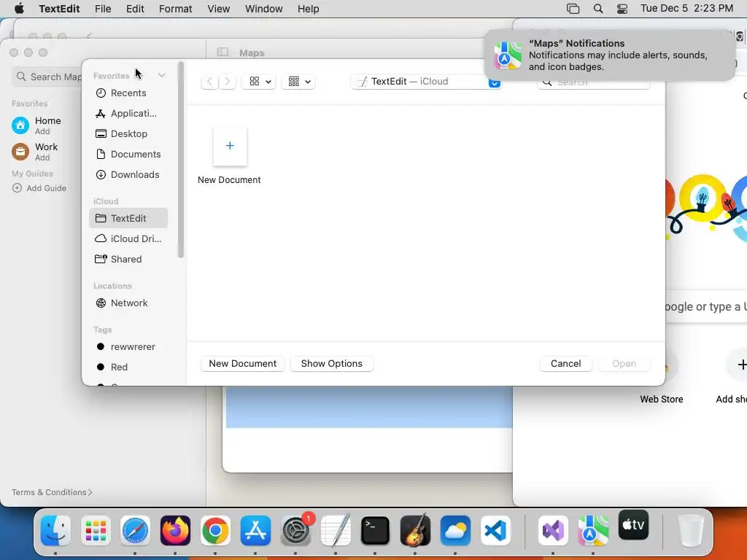
Task: Click the New Document button
Action: tap(242, 363)
